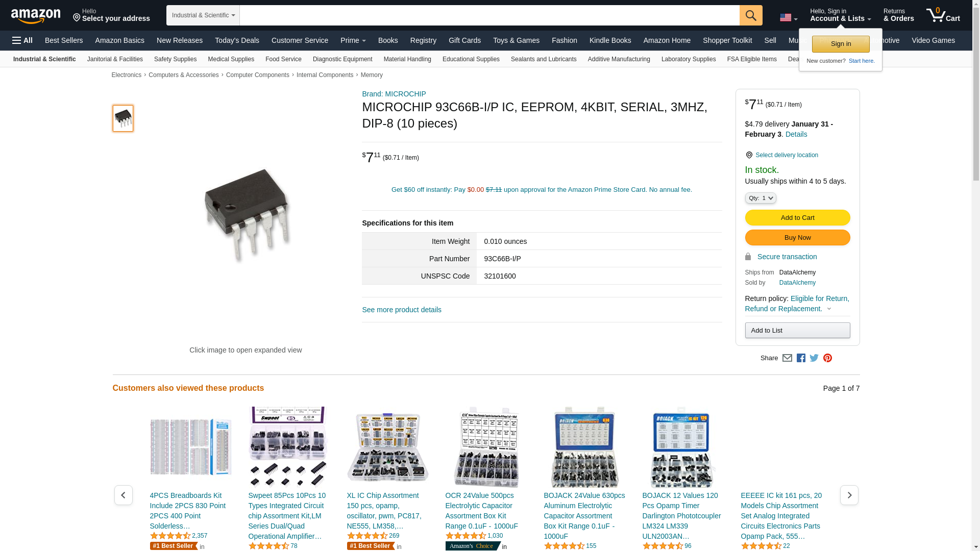Image resolution: width=980 pixels, height=551 pixels.
Task: Click the Add to Cart button
Action: pyautogui.click(x=797, y=218)
